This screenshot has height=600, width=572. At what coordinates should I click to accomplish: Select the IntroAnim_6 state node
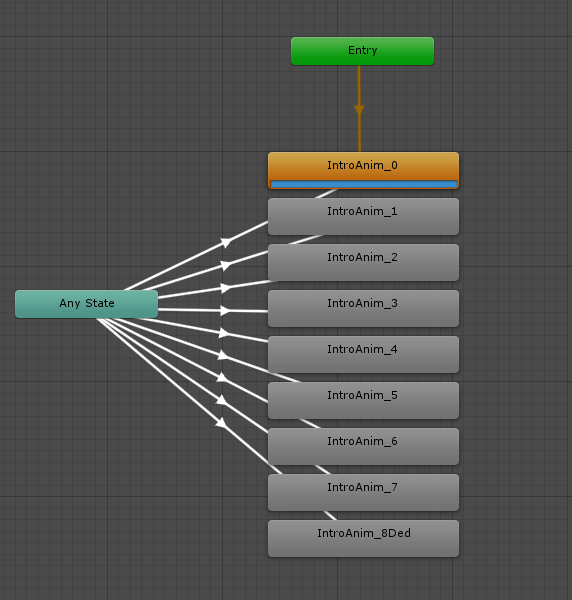[x=363, y=447]
